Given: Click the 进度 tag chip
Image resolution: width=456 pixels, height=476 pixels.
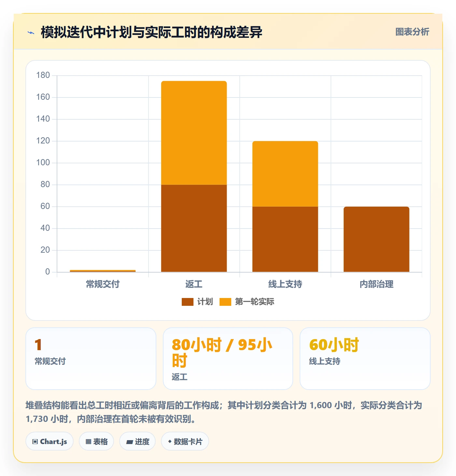Looking at the screenshot, I should (137, 441).
